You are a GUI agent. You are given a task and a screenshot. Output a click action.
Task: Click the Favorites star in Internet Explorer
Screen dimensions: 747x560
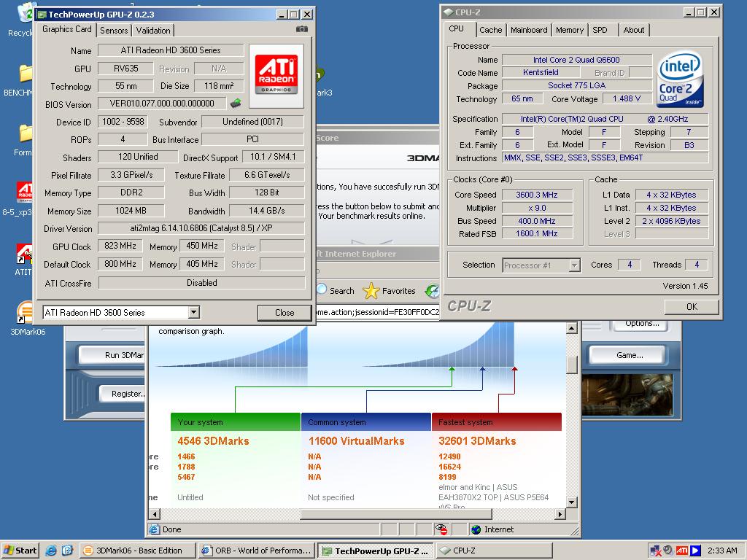point(371,290)
